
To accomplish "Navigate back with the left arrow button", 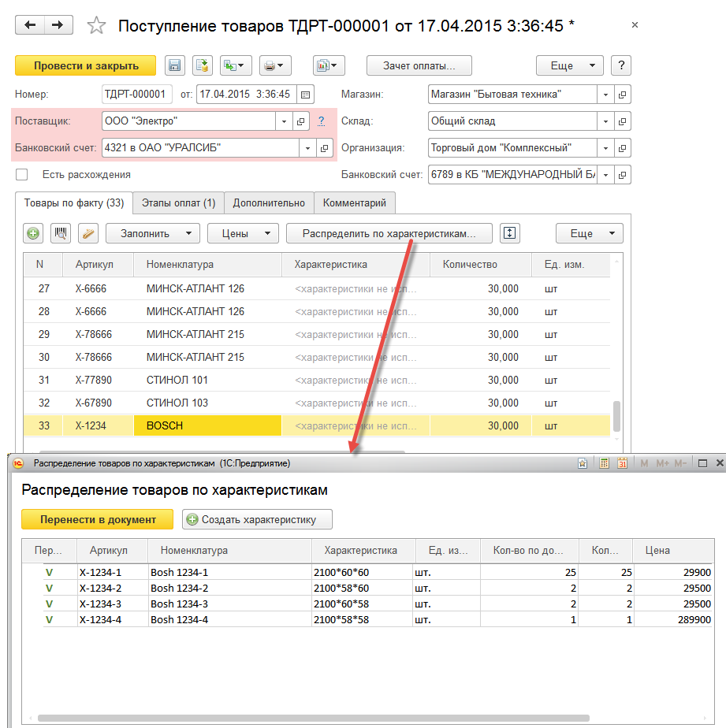I will point(30,25).
